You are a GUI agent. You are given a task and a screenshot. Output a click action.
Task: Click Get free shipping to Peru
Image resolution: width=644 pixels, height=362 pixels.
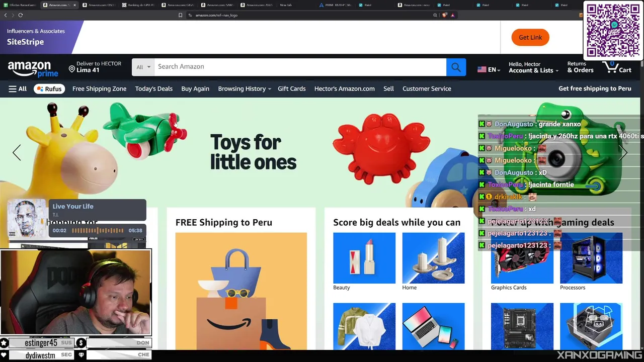(x=595, y=88)
